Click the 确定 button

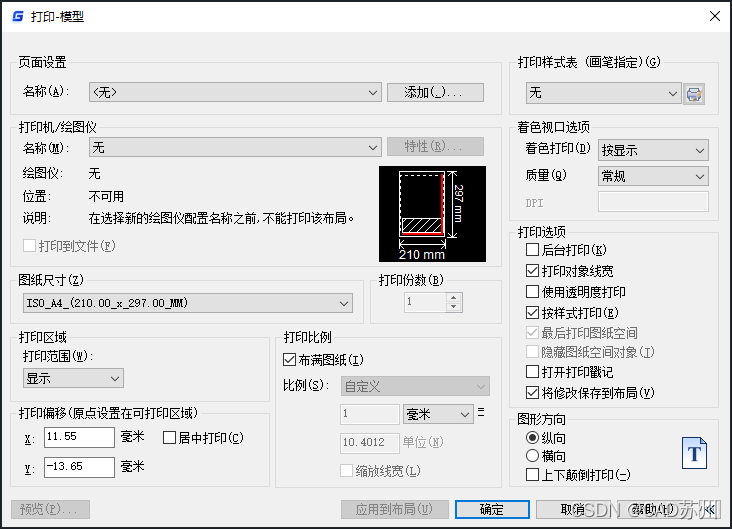click(x=492, y=509)
